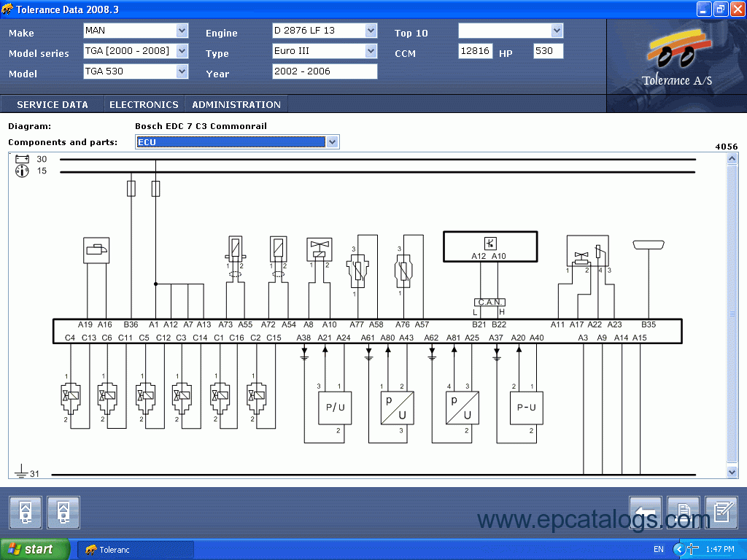Select the injector wired to C3 and C14
747x560 pixels.
[182, 397]
